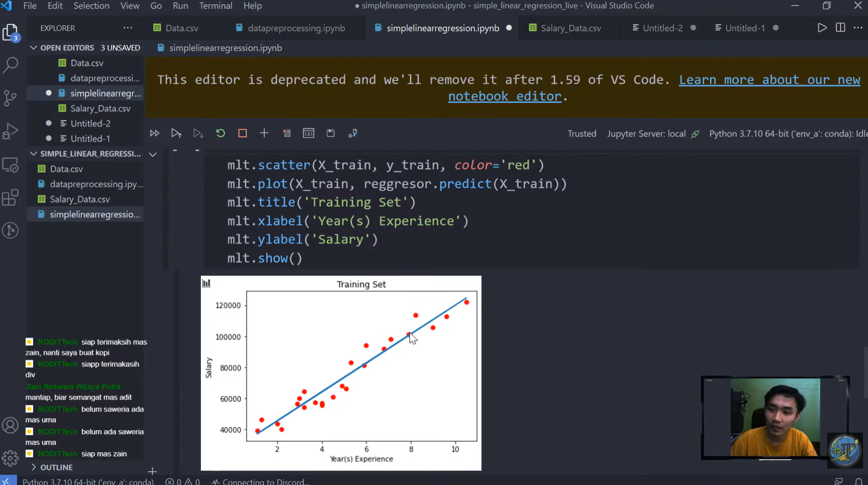Add a new notebook cell
Viewport: 868px width, 485px height.
pyautogui.click(x=264, y=133)
